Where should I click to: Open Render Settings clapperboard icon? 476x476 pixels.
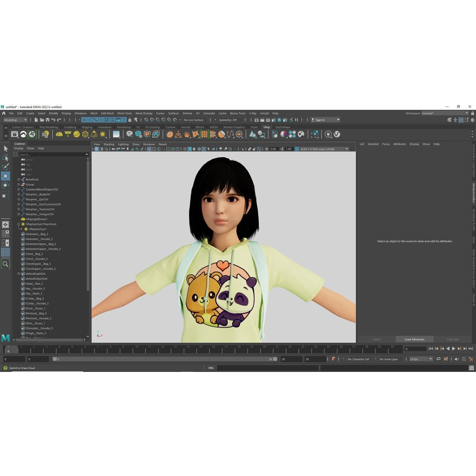pos(274,120)
